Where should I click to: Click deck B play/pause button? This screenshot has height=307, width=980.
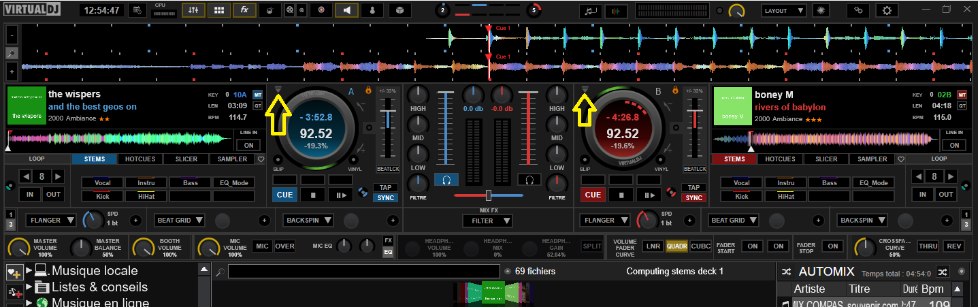coord(650,195)
